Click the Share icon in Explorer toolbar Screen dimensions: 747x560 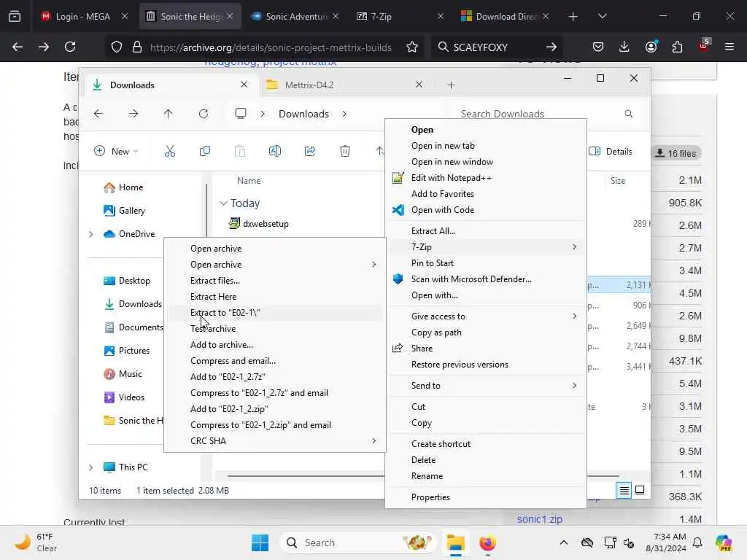(x=310, y=152)
